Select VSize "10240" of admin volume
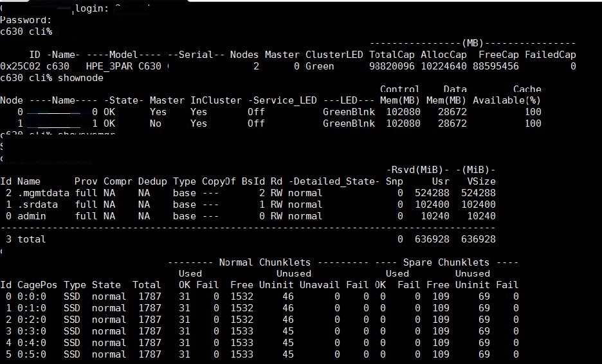This screenshot has height=364, width=602. (x=481, y=216)
